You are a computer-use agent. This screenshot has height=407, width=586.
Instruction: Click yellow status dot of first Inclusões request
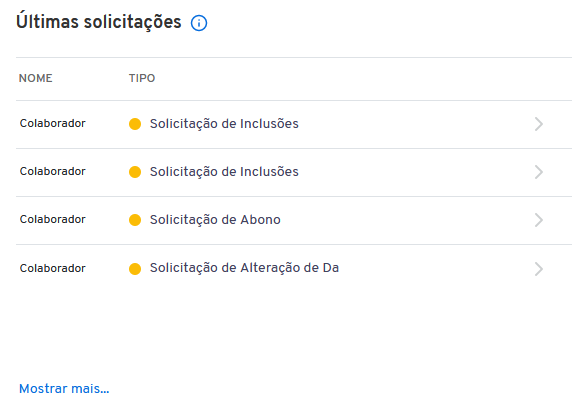coord(135,124)
